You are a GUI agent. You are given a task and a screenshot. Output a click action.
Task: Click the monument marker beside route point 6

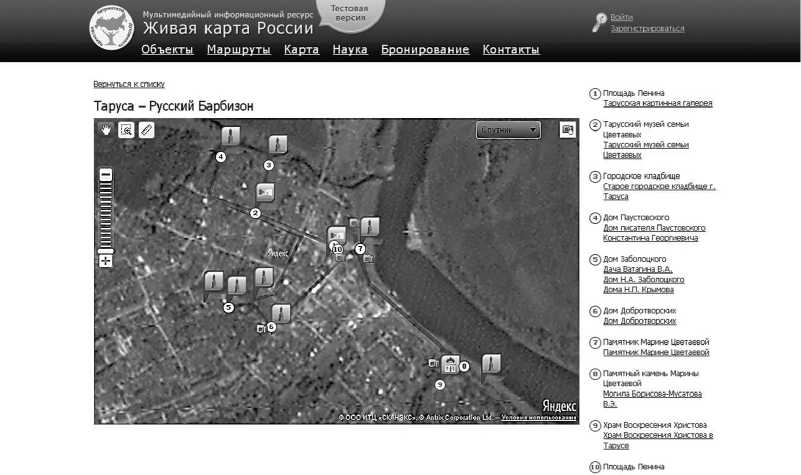tap(281, 314)
